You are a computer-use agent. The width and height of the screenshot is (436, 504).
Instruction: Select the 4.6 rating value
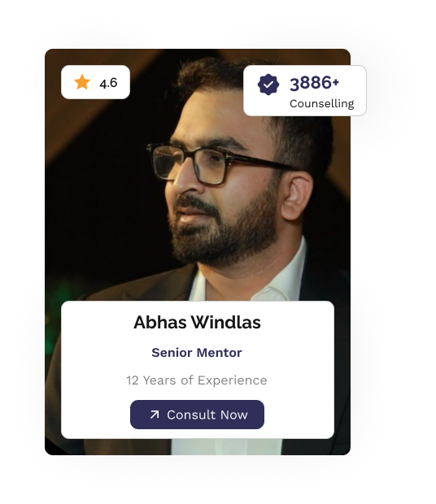[108, 83]
